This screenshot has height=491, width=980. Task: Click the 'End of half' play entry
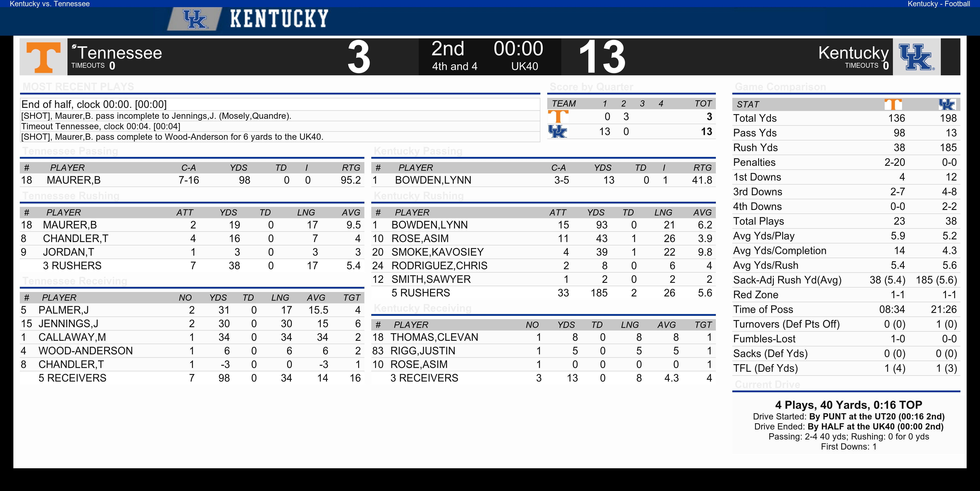(280, 104)
